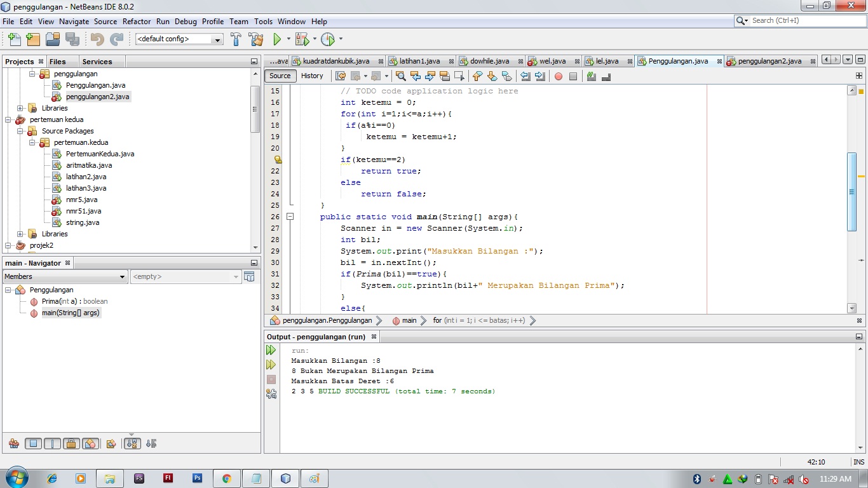Viewport: 868px width, 488px height.
Task: Open the dropdown next to Profile Project
Action: (x=341, y=39)
